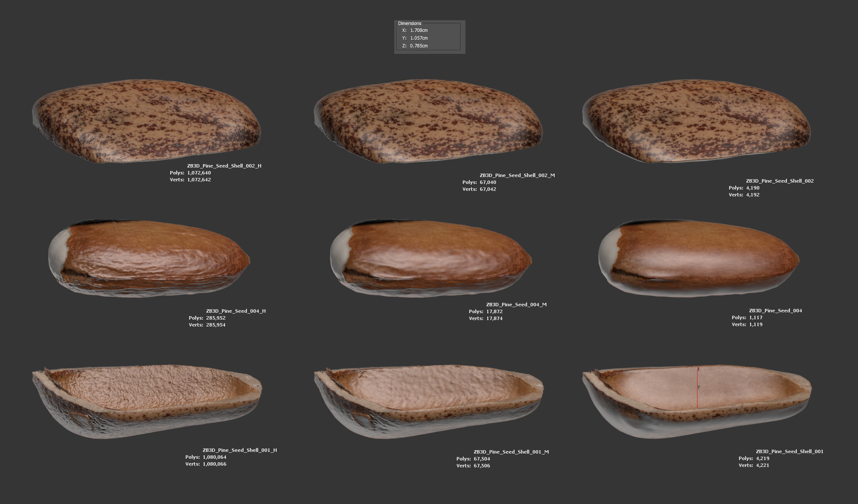Select the Dimensions panel title
The width and height of the screenshot is (858, 504).
pos(409,23)
